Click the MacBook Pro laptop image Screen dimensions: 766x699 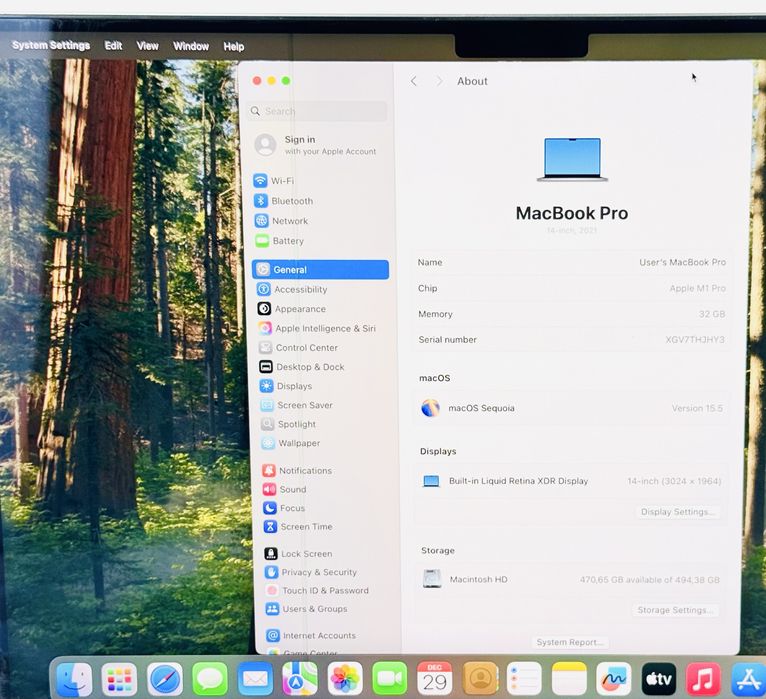tap(573, 160)
